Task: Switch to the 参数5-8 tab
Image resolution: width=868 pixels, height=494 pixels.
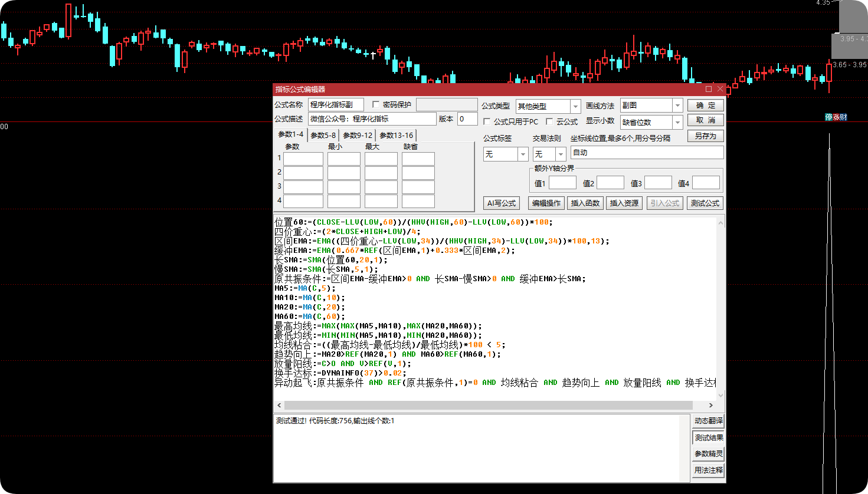Action: (x=323, y=136)
